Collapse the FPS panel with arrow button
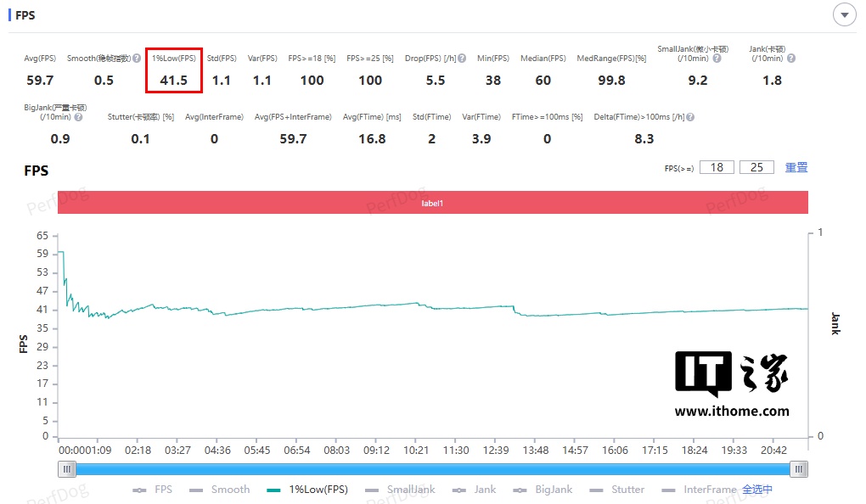The image size is (866, 504). 844,15
